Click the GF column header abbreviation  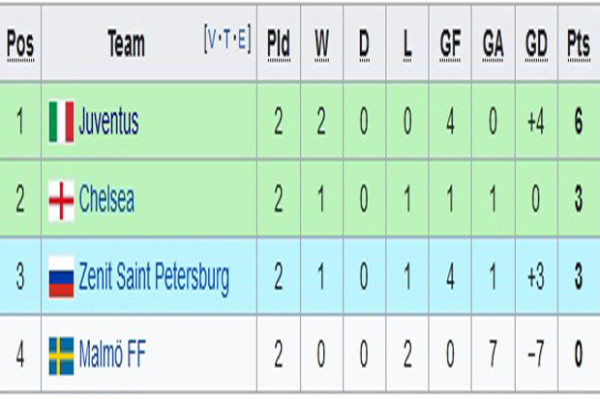click(x=450, y=44)
